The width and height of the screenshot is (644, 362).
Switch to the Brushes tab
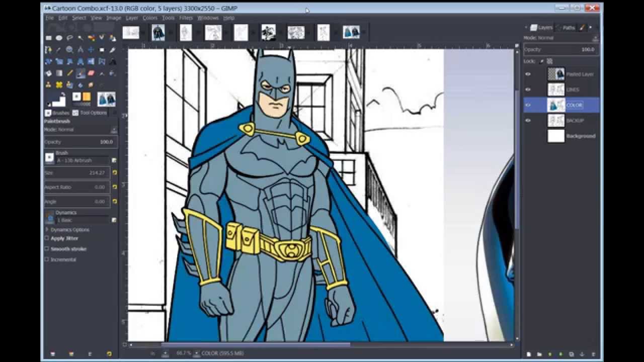(x=57, y=113)
